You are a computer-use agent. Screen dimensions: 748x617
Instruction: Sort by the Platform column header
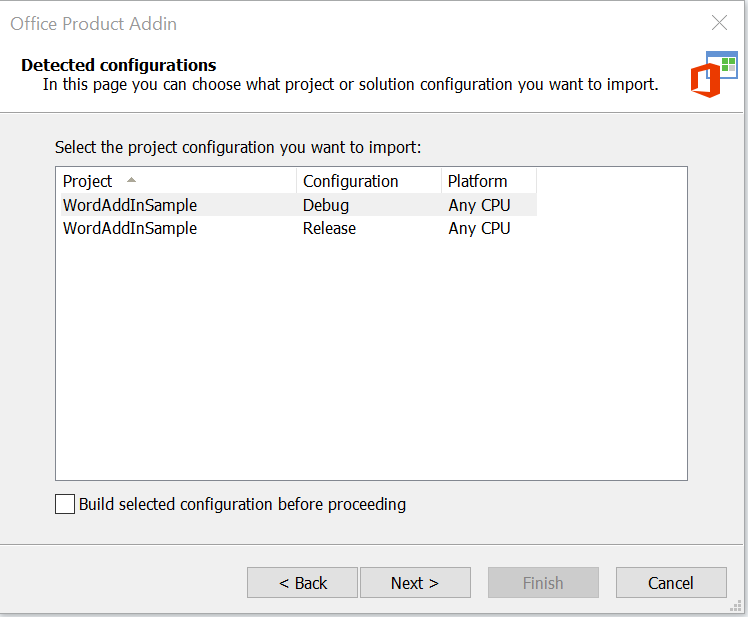click(x=489, y=181)
